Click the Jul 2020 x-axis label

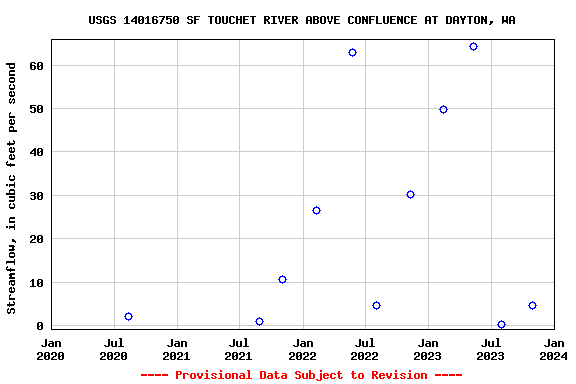click(x=114, y=349)
